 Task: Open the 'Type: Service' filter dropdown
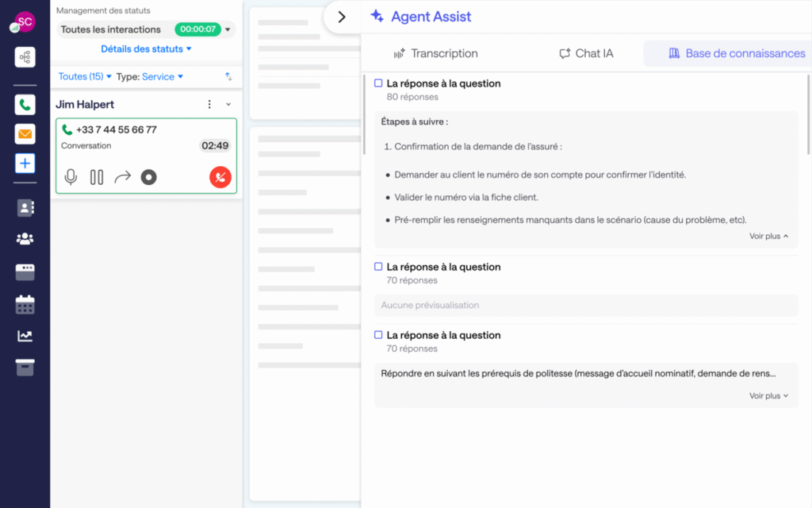point(148,77)
